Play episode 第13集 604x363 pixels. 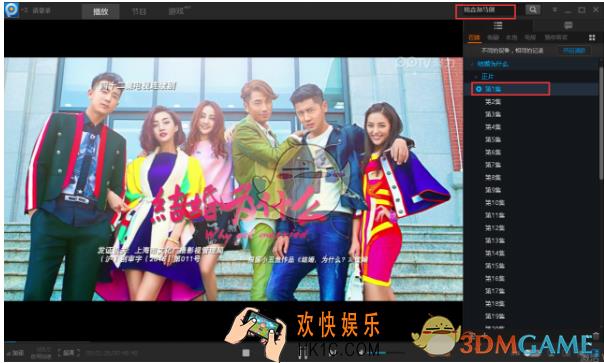(495, 240)
